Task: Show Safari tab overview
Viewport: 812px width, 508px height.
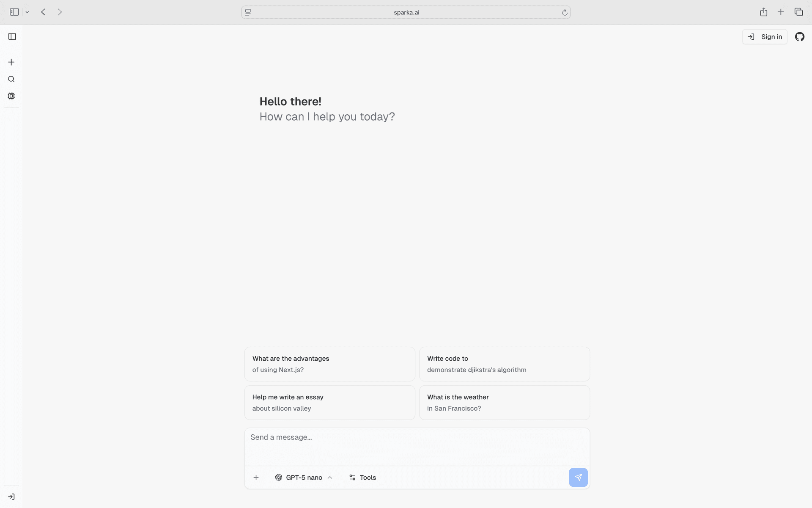Action: (x=798, y=12)
